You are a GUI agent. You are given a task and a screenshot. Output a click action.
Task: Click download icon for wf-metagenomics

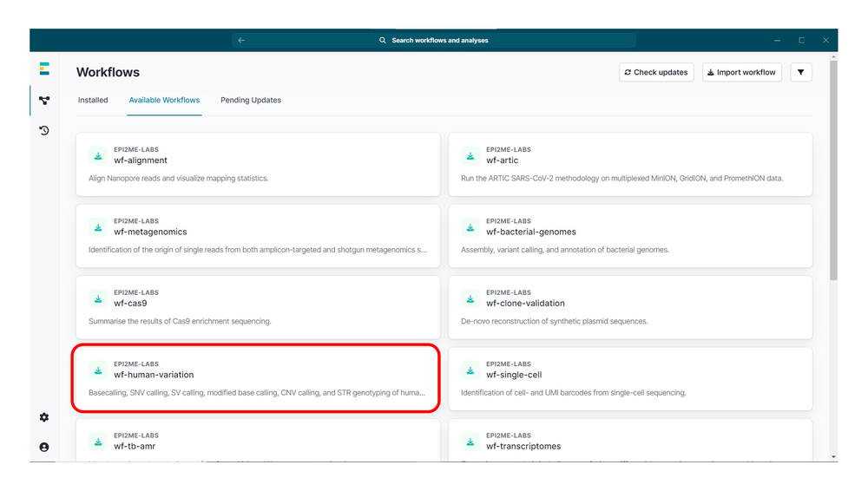point(98,227)
